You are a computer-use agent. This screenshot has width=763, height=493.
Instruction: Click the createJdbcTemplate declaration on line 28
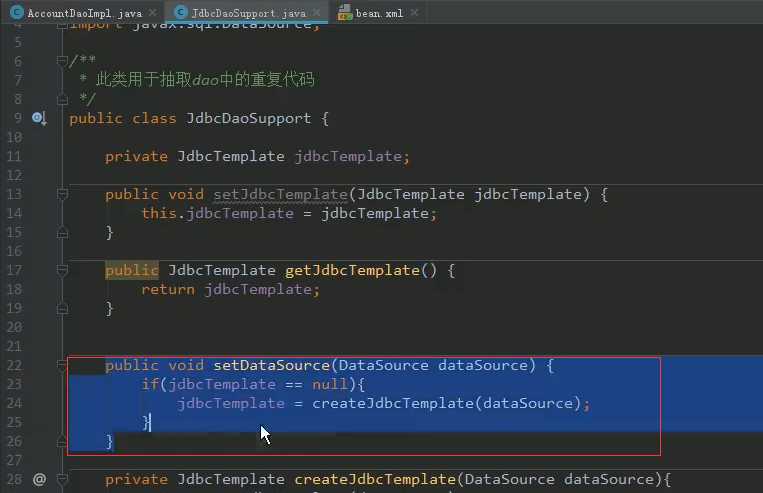tap(375, 479)
